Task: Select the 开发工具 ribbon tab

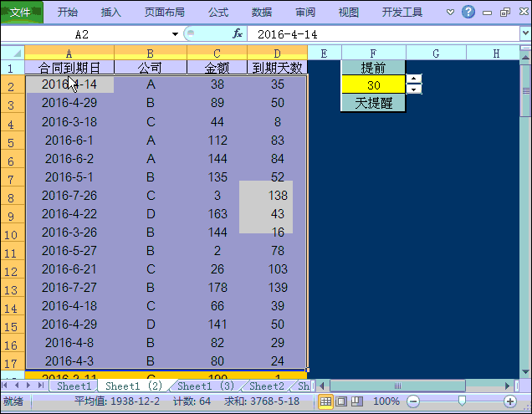Action: click(x=402, y=13)
